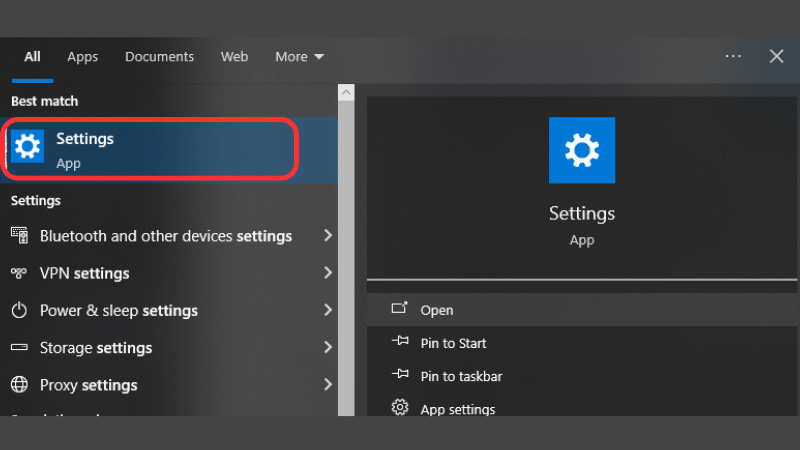Click the results scrollbar up arrow
The width and height of the screenshot is (800, 450).
(x=346, y=92)
